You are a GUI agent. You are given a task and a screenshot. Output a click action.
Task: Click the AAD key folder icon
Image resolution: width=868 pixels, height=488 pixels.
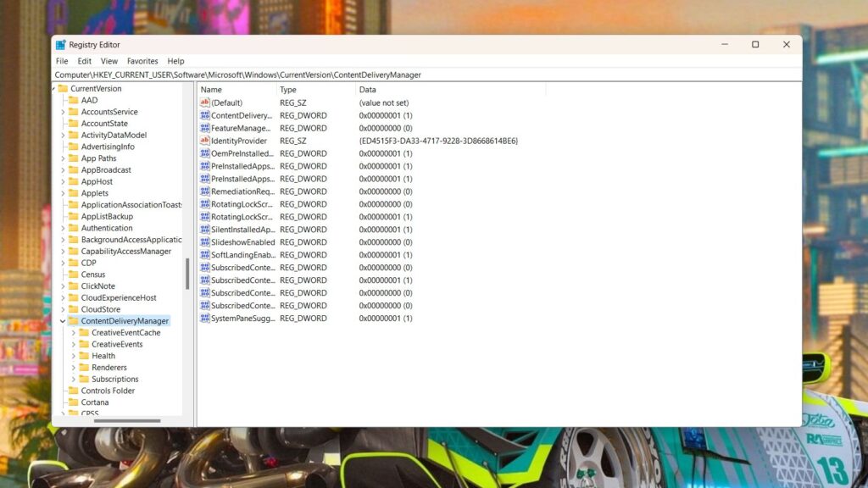point(73,100)
